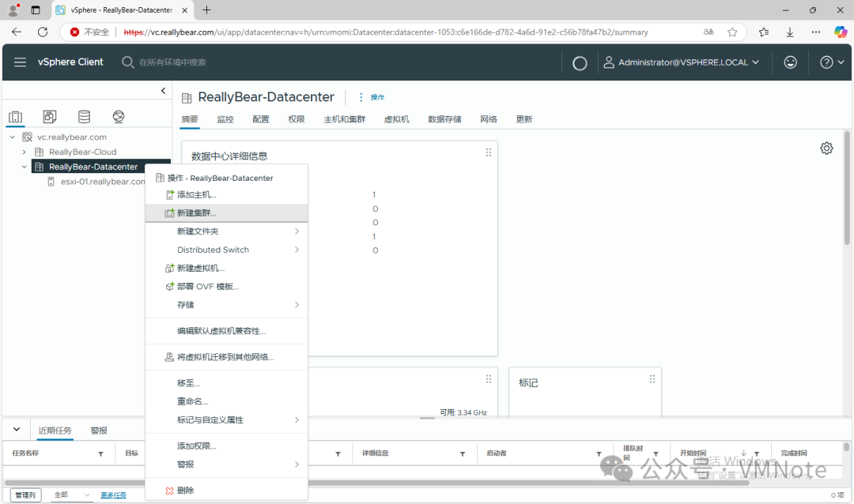Click the browser refresh button
The image size is (854, 504).
tap(43, 32)
